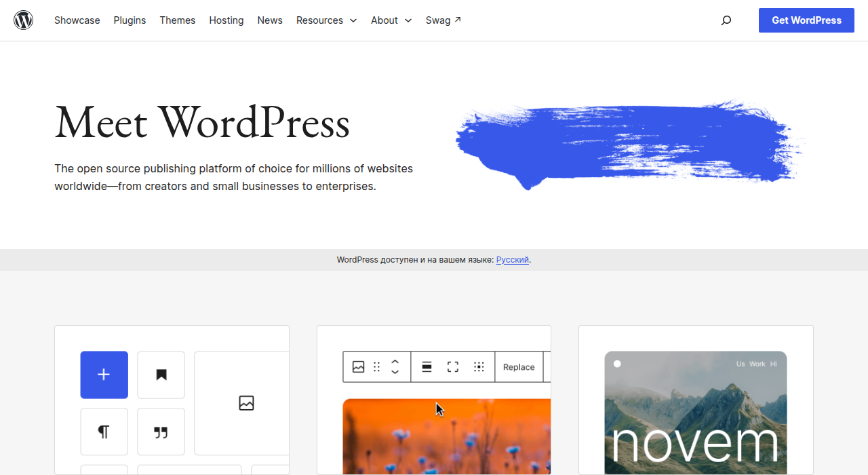Click the novem mountain theme preview
868x475 pixels.
click(696, 413)
